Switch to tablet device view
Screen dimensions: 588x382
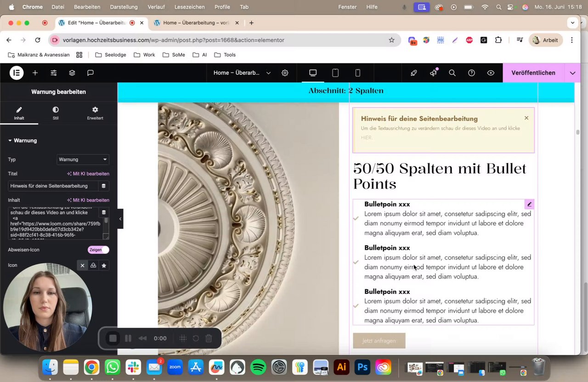[335, 73]
